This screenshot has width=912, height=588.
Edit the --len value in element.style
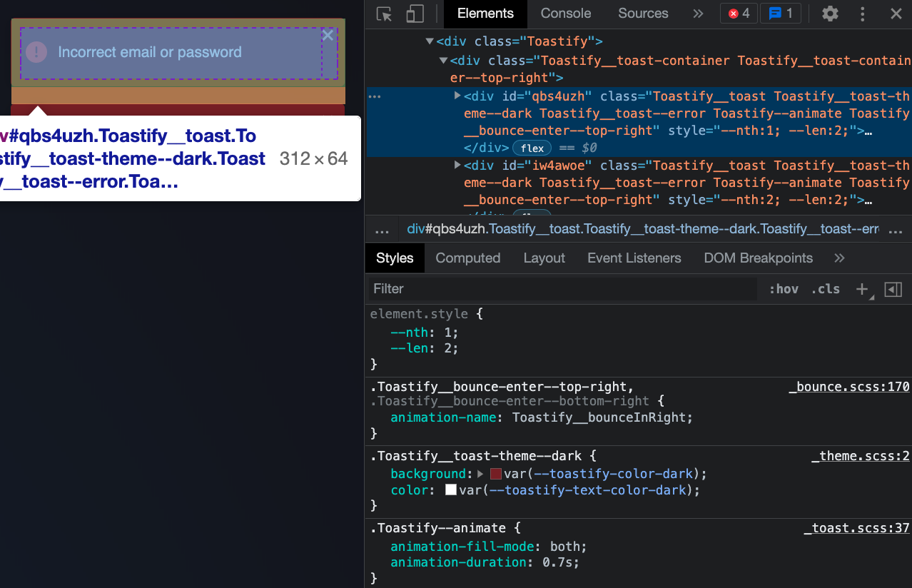click(x=448, y=348)
